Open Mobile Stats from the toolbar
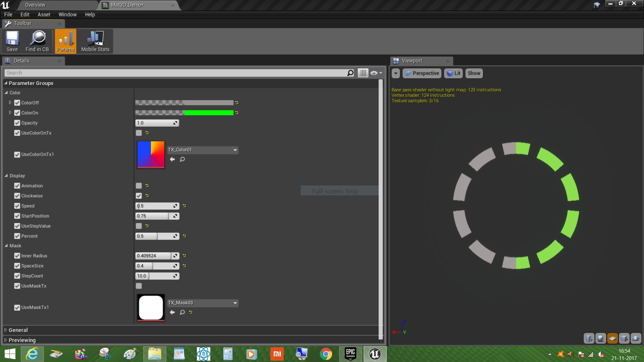The width and height of the screenshot is (644, 362). (95, 41)
